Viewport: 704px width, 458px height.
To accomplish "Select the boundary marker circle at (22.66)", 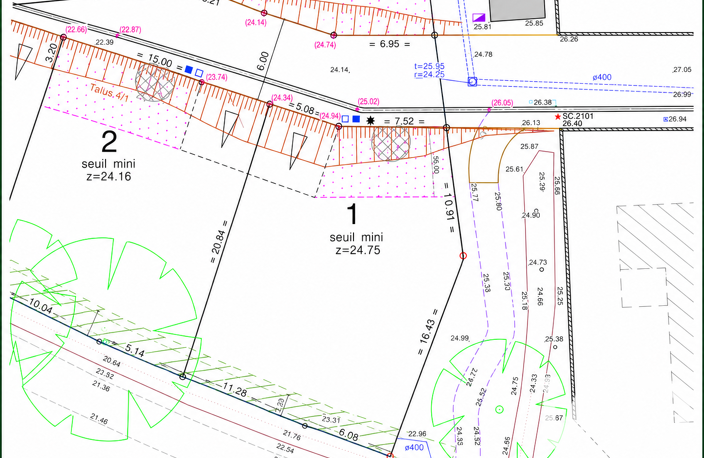I will click(63, 37).
